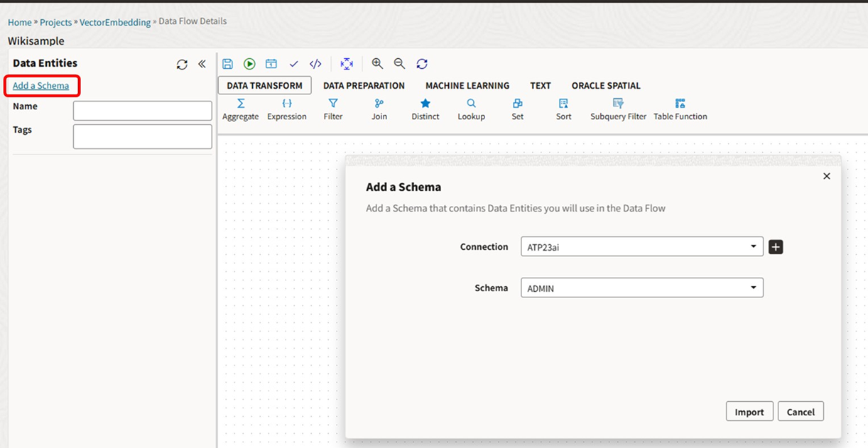Click the Save data flow icon
This screenshot has width=868, height=448.
pyautogui.click(x=227, y=64)
